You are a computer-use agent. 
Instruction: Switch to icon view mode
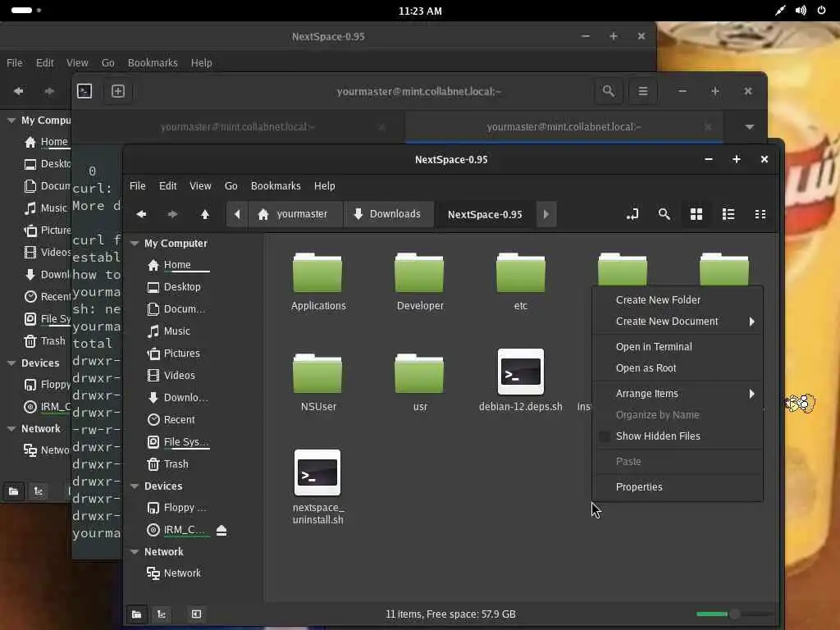pos(696,214)
